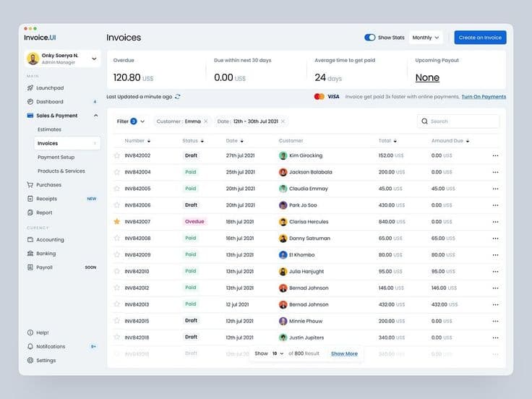Open more options for invoice INV842013
The height and width of the screenshot is (399, 532).
[495, 305]
